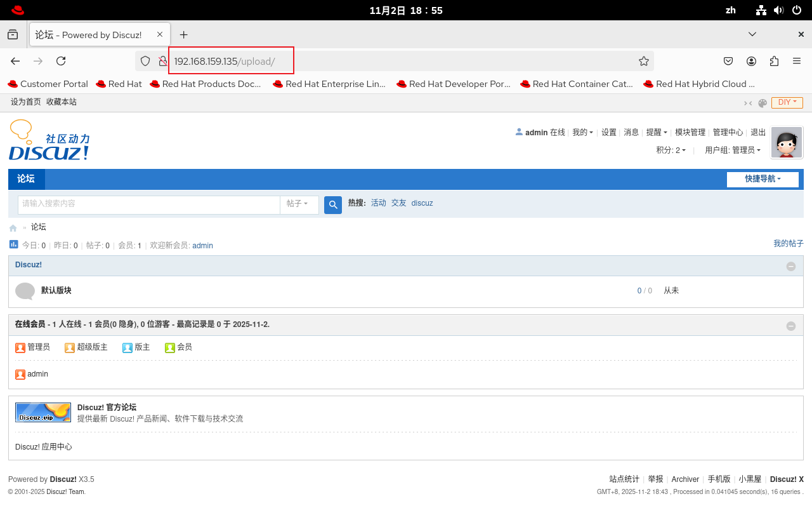This screenshot has height=508, width=812.
Task: Open a new browser tab
Action: click(183, 34)
